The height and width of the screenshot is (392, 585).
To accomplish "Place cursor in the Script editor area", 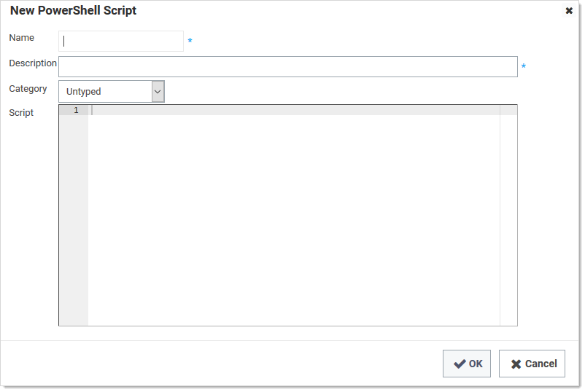I will tap(293, 219).
